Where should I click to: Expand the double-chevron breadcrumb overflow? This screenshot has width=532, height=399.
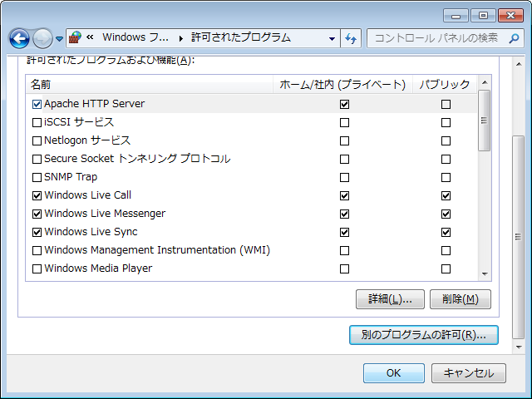90,37
